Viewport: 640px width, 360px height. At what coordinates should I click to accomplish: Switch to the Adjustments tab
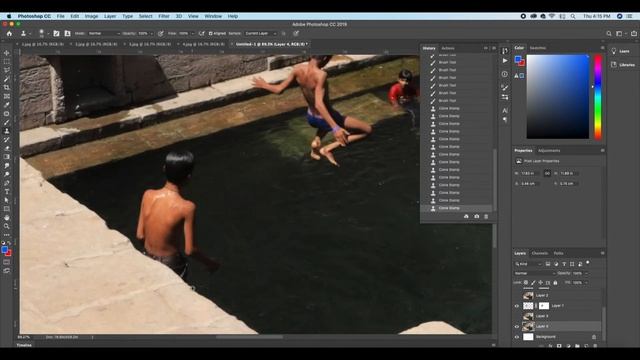pos(549,151)
